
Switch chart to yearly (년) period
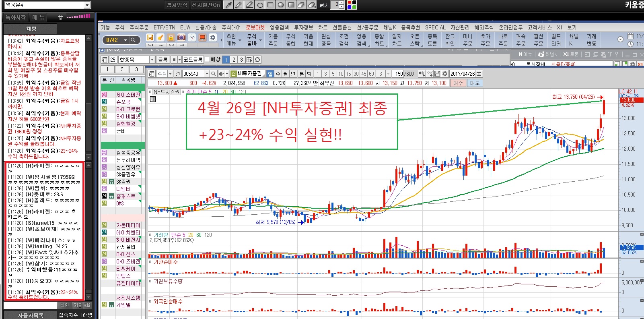293,74
